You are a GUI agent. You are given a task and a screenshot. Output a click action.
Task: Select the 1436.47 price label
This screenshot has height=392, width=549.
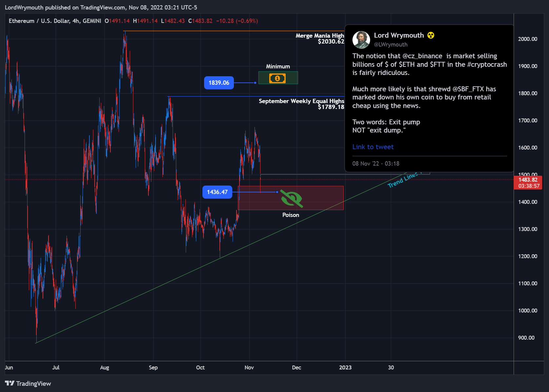217,192
